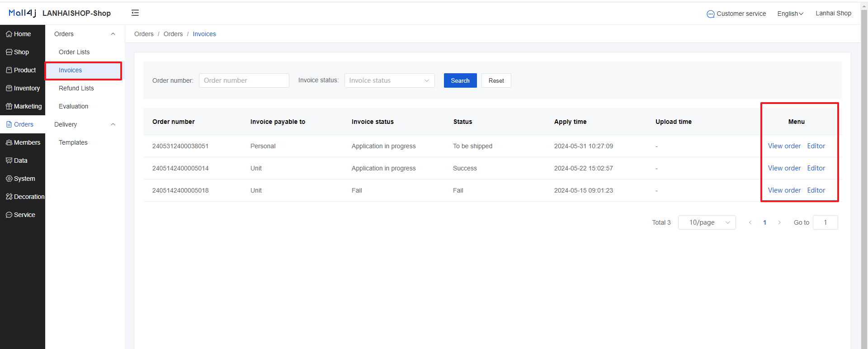Switch language with English dropdown
This screenshot has height=349, width=868.
(790, 14)
